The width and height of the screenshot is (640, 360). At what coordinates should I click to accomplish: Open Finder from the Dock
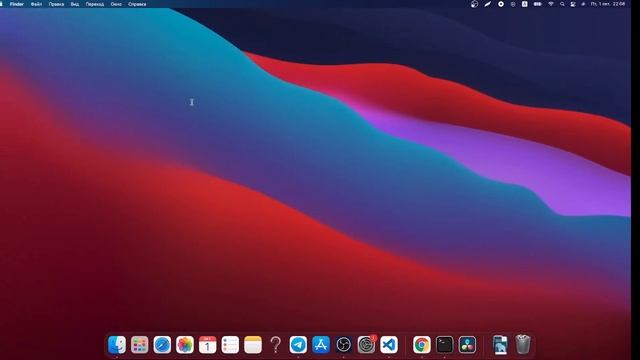(117, 345)
